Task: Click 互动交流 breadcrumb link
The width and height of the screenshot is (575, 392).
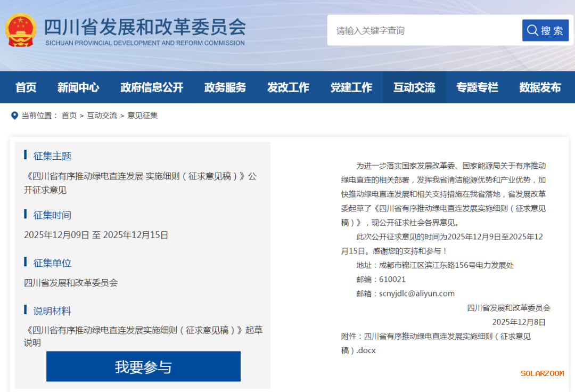Action: pos(102,116)
